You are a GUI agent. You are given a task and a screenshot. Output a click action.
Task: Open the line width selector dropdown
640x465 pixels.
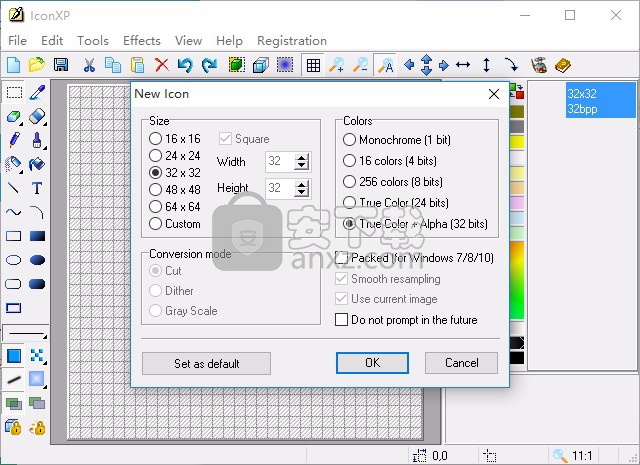pyautogui.click(x=26, y=334)
